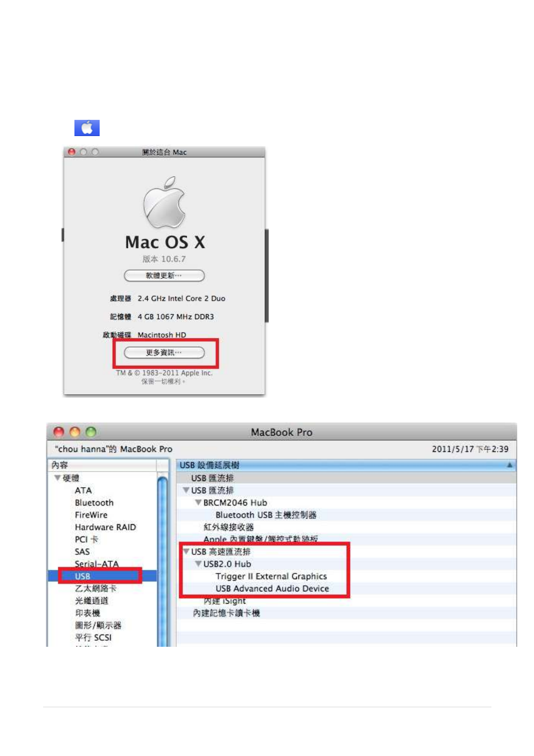
Task: Select 光纖通道 (Fibre Channel) in sidebar
Action: pos(91,601)
